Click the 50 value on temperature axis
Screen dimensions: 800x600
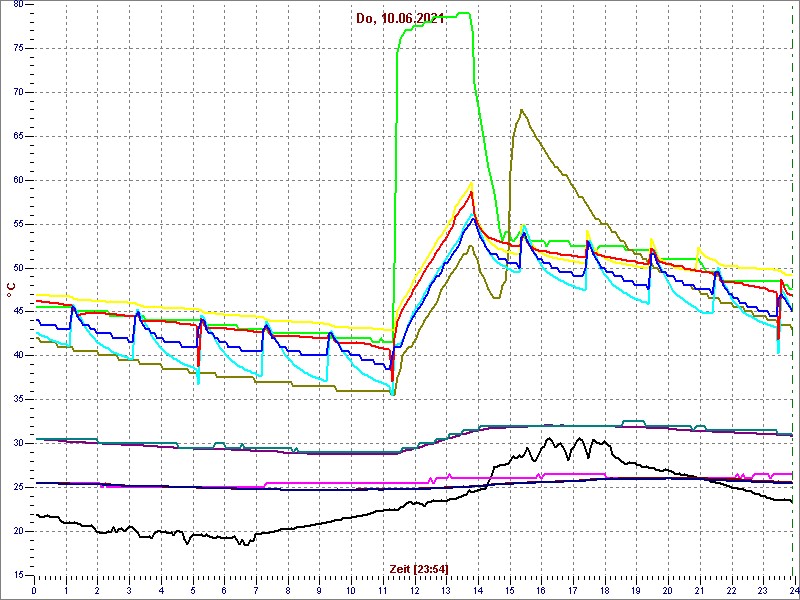click(x=18, y=268)
